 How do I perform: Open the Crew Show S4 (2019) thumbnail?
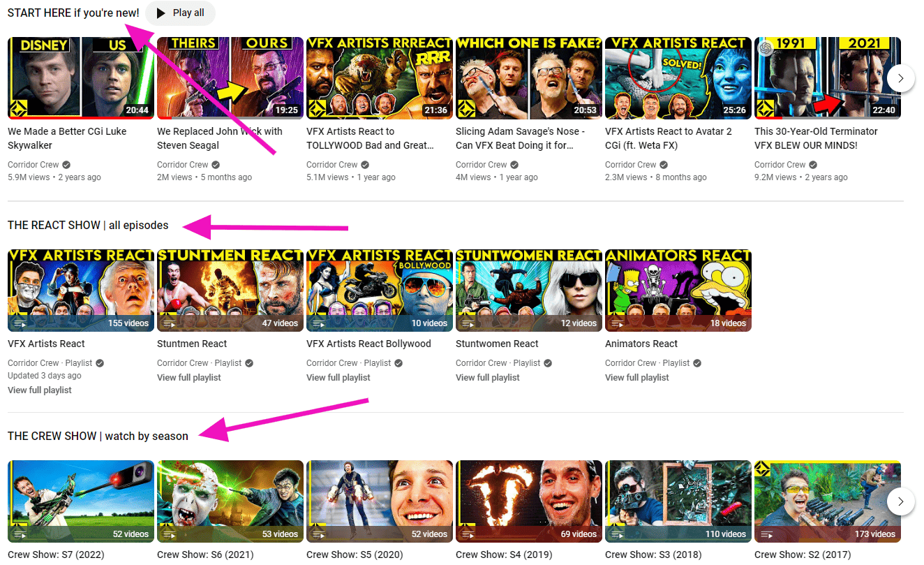(529, 501)
